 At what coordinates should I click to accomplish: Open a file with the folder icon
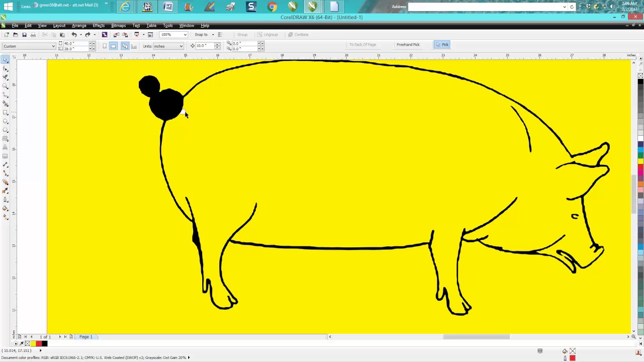(x=15, y=35)
